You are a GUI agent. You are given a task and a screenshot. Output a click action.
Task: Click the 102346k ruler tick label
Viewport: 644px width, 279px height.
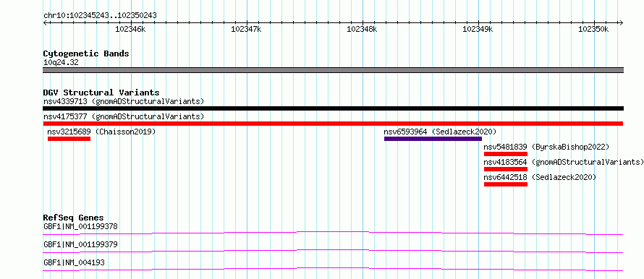pyautogui.click(x=130, y=29)
